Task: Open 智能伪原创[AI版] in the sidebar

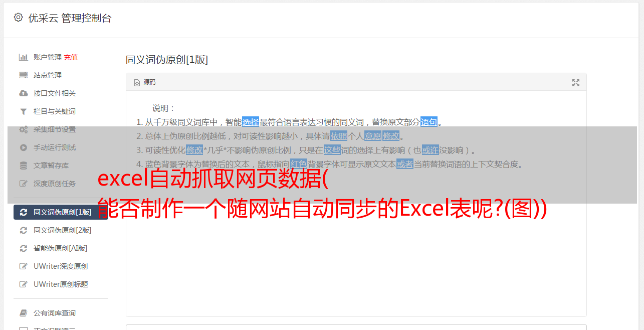Action: click(x=61, y=248)
